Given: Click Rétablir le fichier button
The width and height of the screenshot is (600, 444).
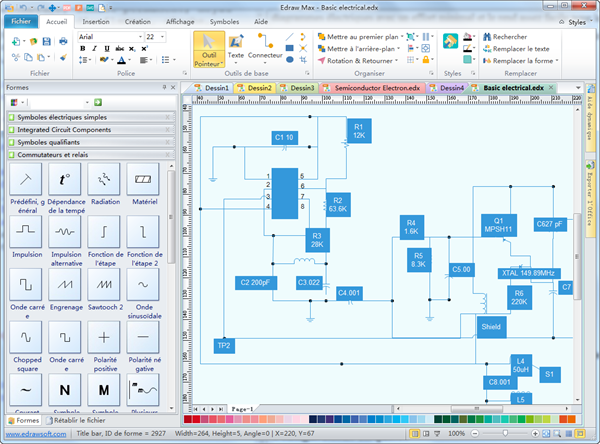Looking at the screenshot, I should coord(76,420).
